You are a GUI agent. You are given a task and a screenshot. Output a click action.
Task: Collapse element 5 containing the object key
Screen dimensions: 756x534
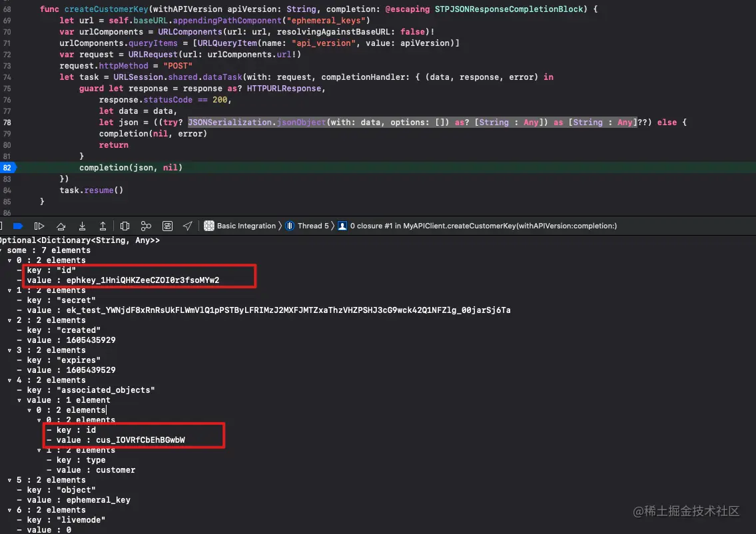9,480
